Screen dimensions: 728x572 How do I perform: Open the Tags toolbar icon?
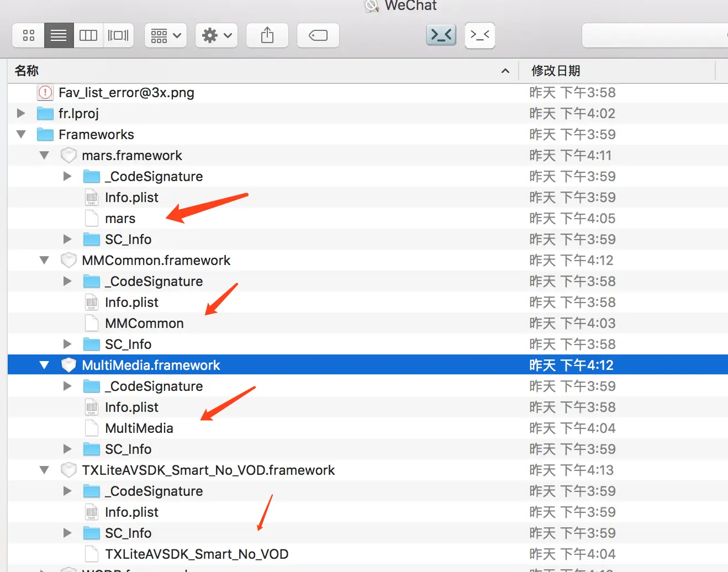318,35
